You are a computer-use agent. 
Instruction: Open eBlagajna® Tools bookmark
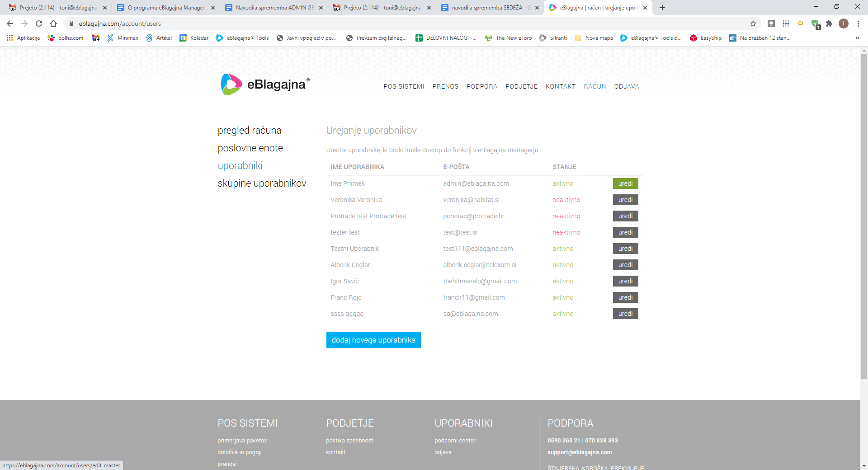point(243,38)
